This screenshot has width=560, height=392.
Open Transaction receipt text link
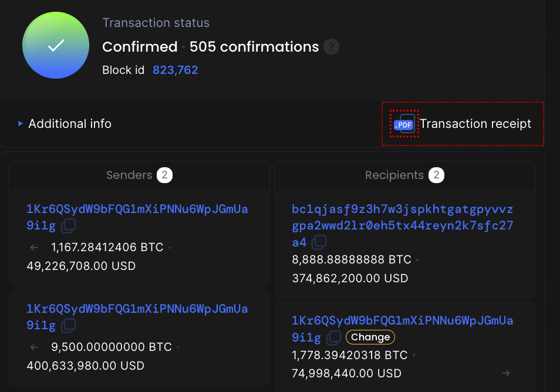point(475,123)
